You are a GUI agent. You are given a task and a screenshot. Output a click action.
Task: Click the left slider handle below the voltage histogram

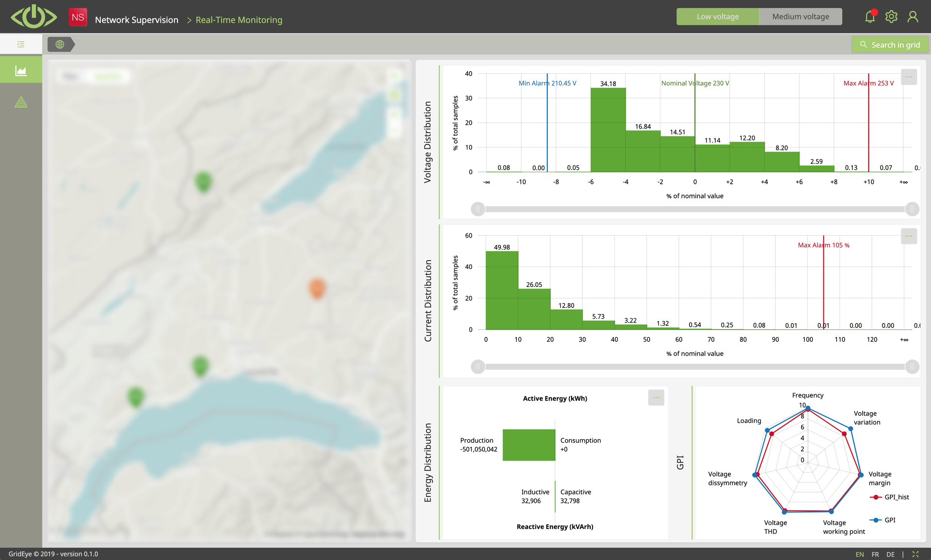pyautogui.click(x=477, y=209)
